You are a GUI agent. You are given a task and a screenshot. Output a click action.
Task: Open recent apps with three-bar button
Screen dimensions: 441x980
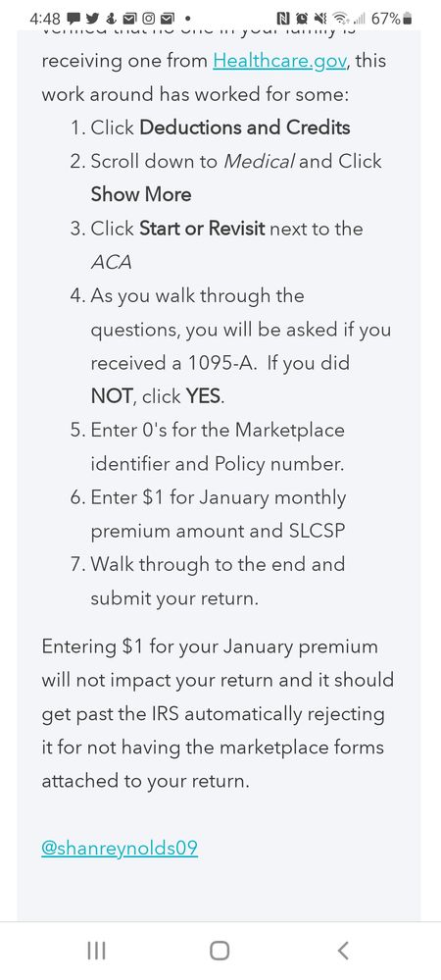[x=96, y=951]
